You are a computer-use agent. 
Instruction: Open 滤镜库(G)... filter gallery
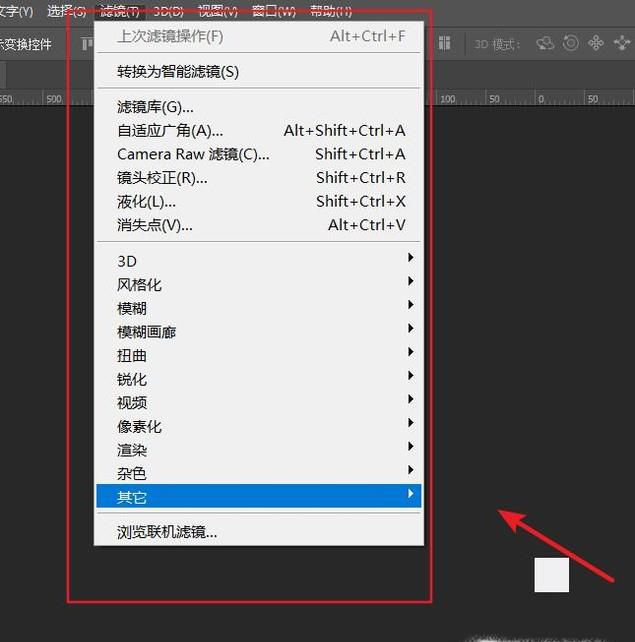point(259,107)
